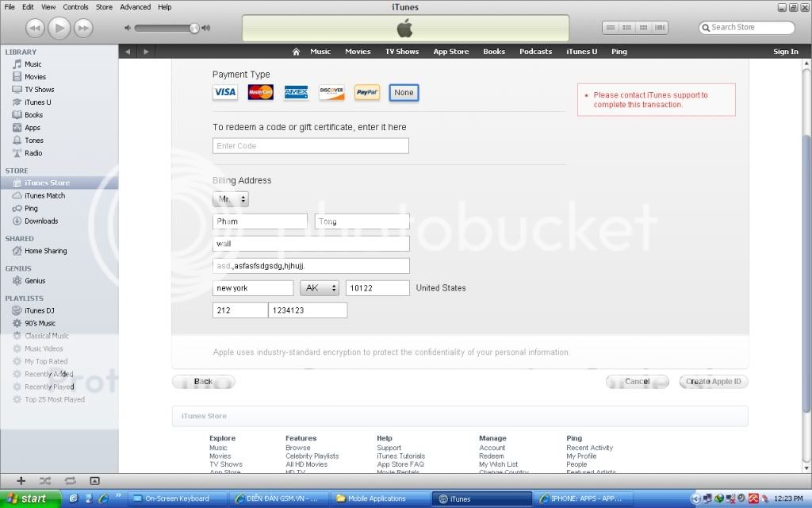Select PayPal as payment type
Viewport: 812px width, 508px height.
pyautogui.click(x=367, y=93)
